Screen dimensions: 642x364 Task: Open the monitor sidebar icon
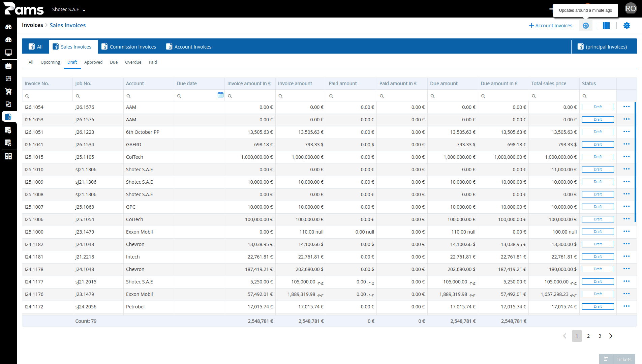[x=8, y=53]
